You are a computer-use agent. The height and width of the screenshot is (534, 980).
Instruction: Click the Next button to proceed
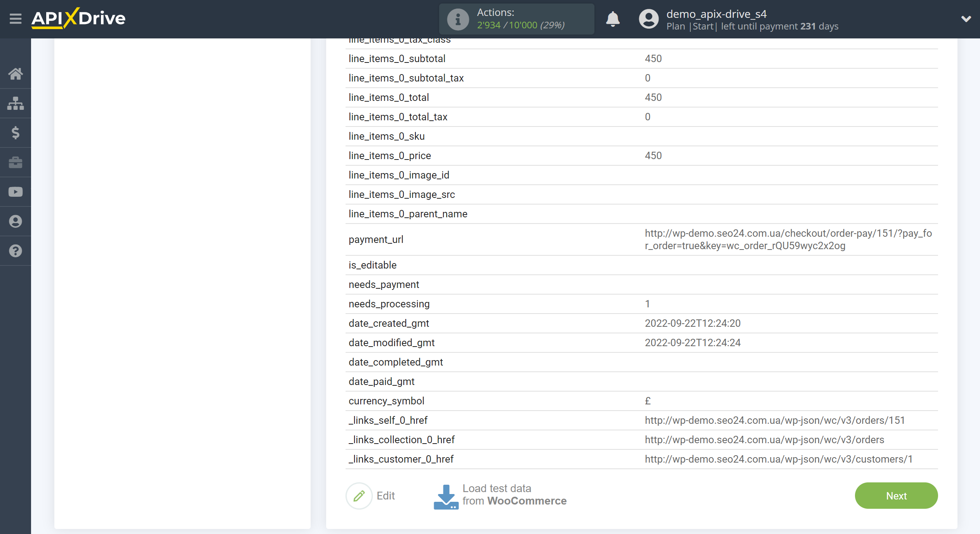[x=896, y=495]
